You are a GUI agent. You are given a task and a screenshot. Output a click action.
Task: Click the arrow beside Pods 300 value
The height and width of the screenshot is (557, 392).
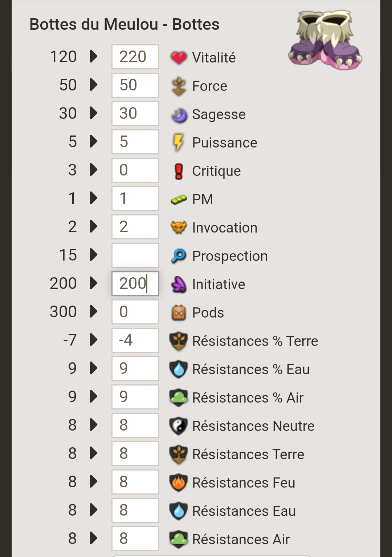tap(94, 311)
